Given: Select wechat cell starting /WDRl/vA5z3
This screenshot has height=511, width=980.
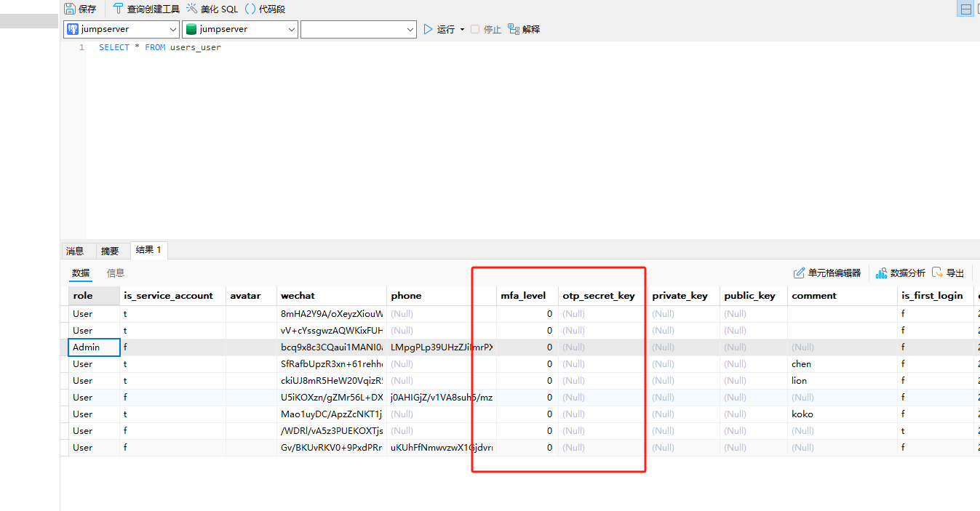Looking at the screenshot, I should click(331, 431).
